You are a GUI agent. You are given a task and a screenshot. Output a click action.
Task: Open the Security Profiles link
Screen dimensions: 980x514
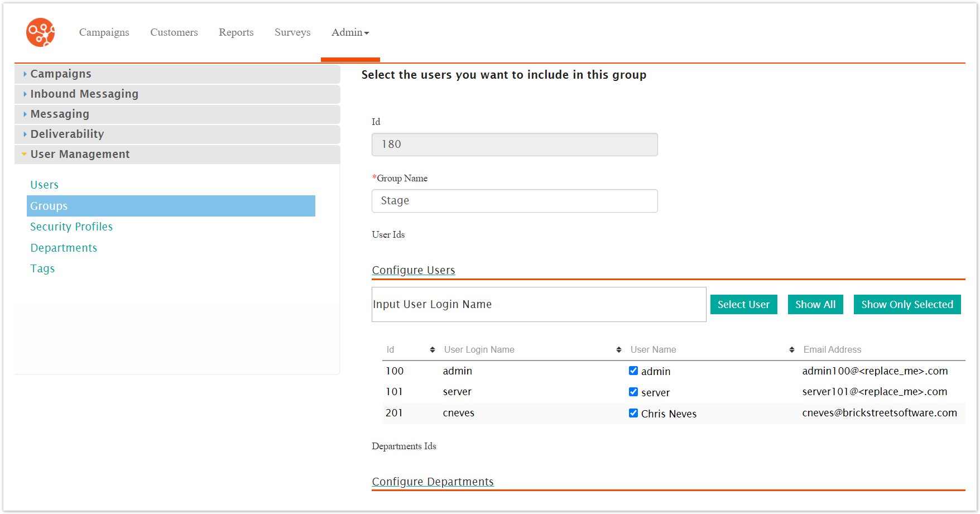[71, 227]
